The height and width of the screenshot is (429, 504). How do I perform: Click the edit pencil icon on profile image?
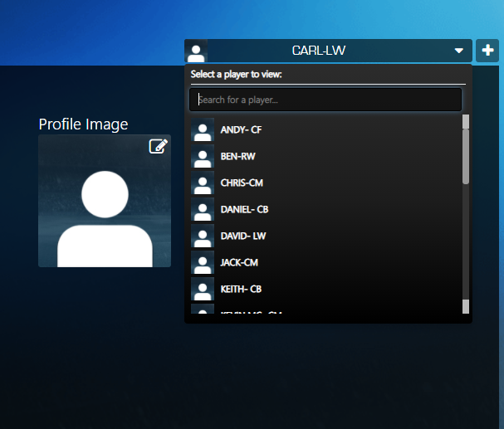click(158, 146)
